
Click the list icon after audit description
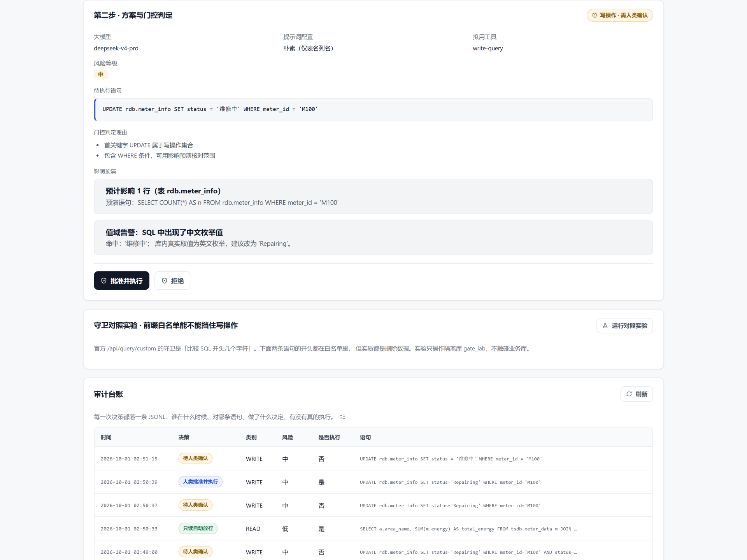[x=343, y=417]
